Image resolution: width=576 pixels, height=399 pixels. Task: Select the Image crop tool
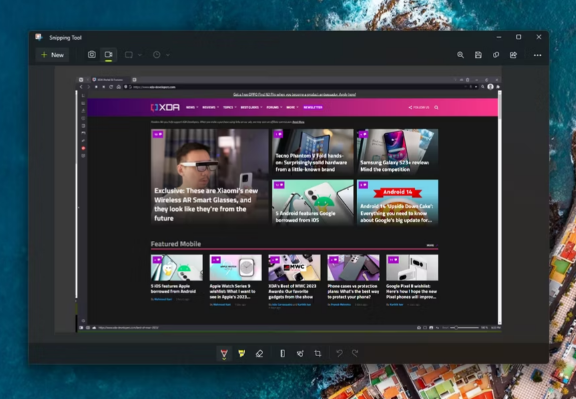[x=318, y=353]
